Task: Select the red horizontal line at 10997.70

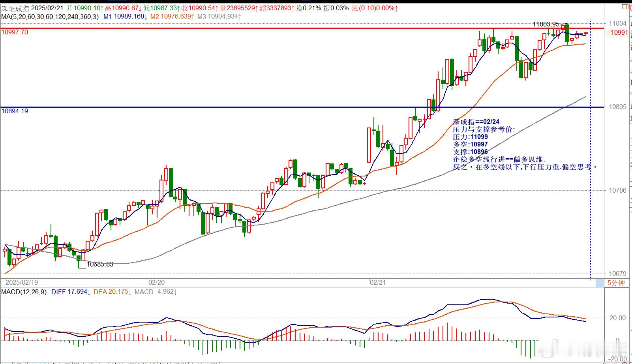Action: tap(302, 28)
